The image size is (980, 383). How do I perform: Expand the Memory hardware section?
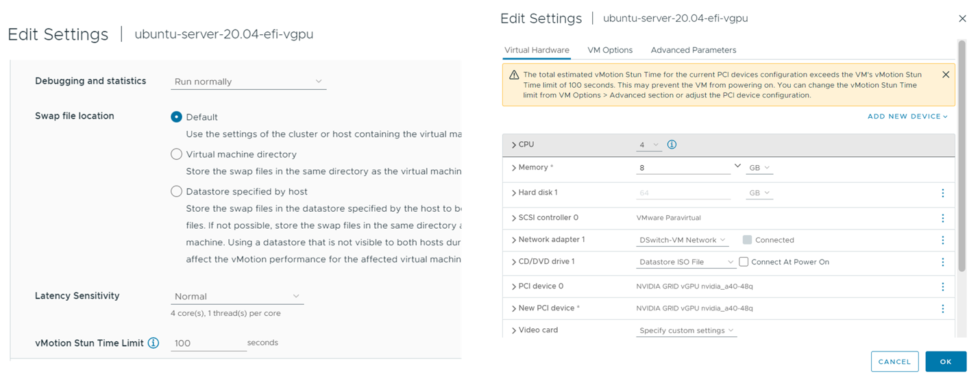pos(513,167)
